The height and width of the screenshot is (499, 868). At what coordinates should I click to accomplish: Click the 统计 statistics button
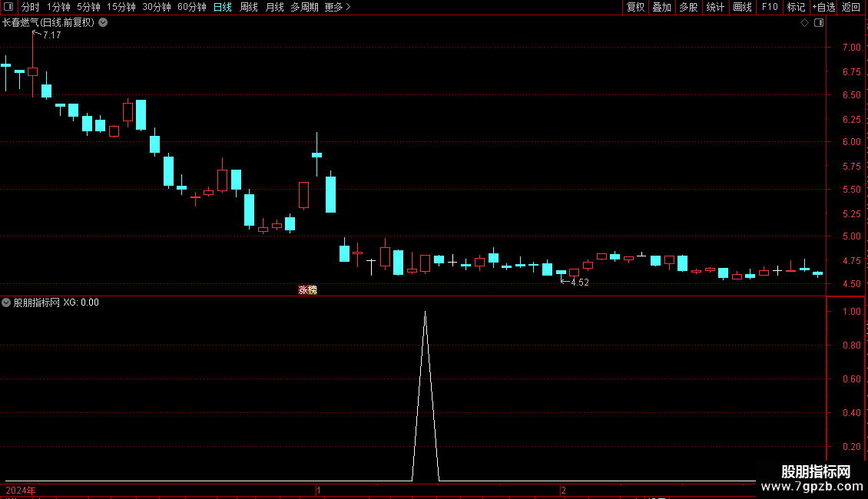pyautogui.click(x=714, y=7)
